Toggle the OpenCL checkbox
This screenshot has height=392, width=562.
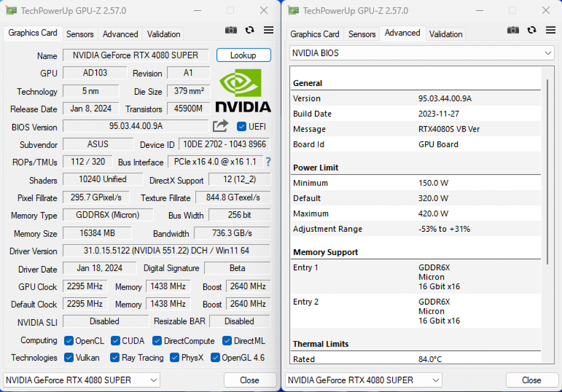click(68, 341)
